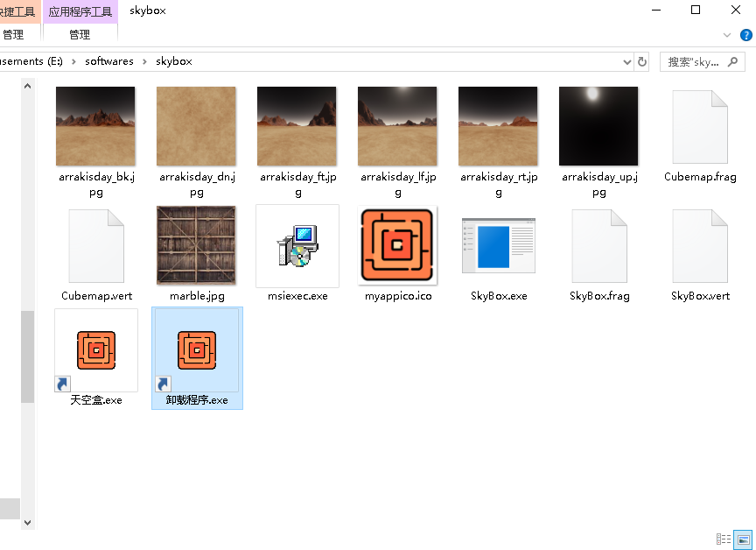Expand the ribbon with the chevron
This screenshot has height=550, width=756.
(727, 35)
